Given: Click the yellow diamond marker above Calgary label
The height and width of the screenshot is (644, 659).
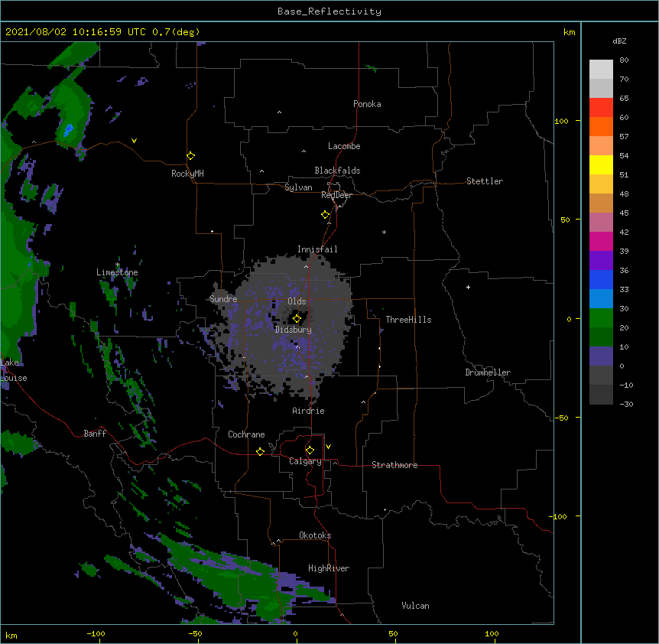Looking at the screenshot, I should pos(310,450).
